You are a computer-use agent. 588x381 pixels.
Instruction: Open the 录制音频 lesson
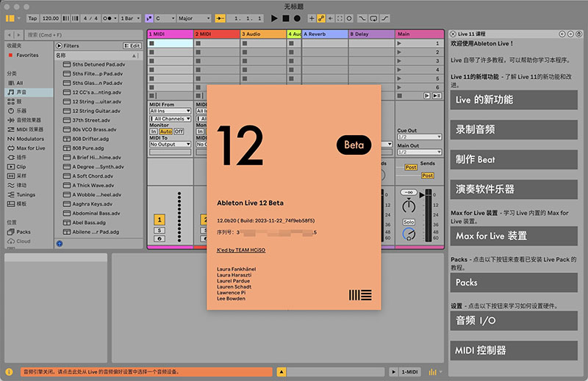tap(514, 130)
